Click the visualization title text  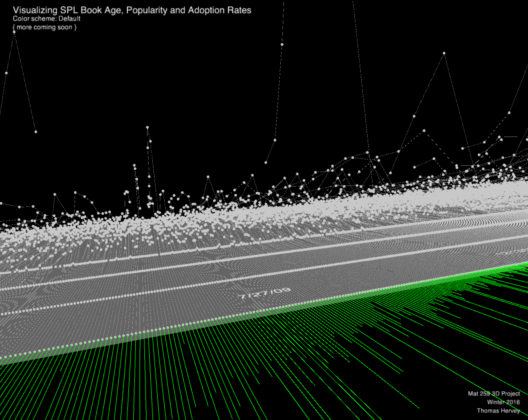click(132, 10)
